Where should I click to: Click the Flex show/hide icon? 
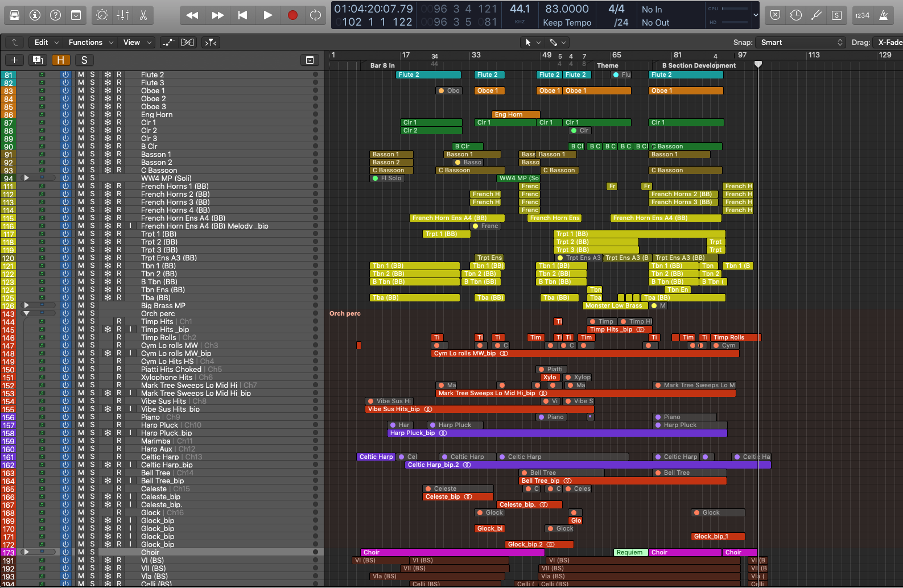click(187, 43)
